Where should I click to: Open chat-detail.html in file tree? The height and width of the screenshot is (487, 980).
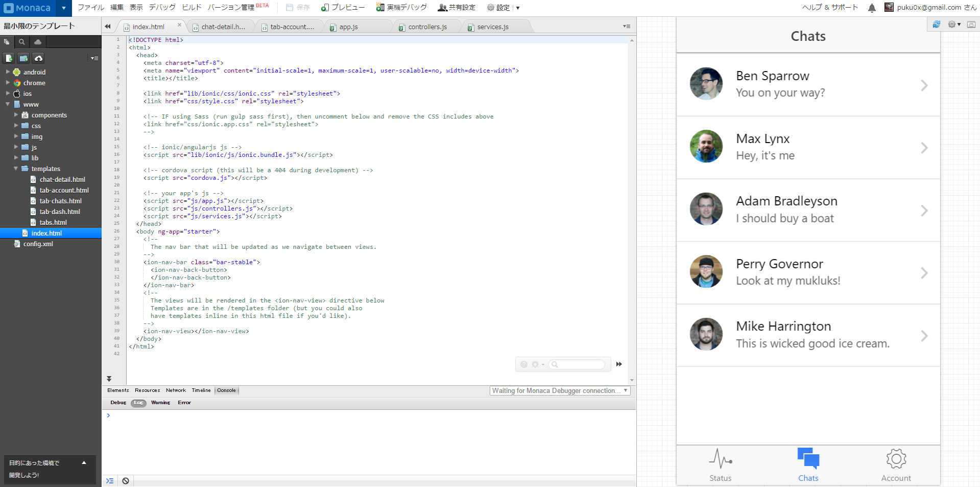tap(62, 179)
